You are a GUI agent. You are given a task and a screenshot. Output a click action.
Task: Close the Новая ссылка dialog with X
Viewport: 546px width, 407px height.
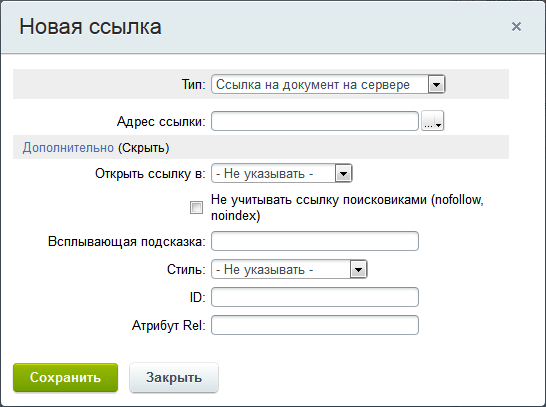(x=516, y=26)
